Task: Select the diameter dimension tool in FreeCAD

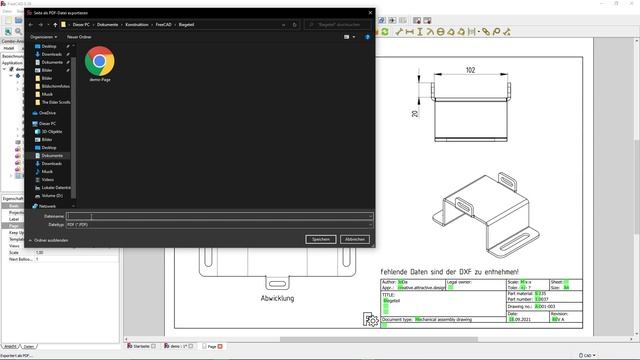Action: click(x=440, y=32)
